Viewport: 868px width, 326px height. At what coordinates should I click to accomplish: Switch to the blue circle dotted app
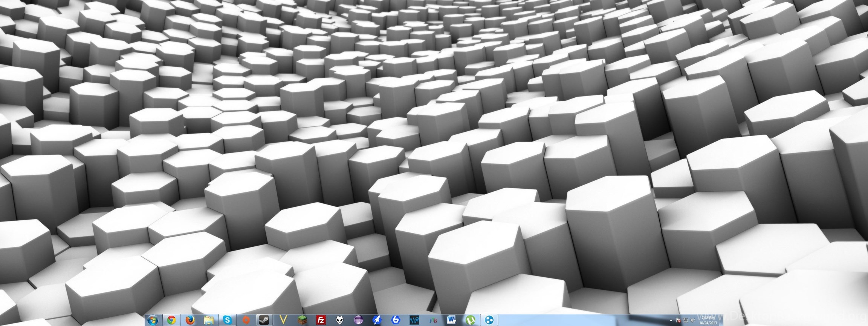point(489,320)
